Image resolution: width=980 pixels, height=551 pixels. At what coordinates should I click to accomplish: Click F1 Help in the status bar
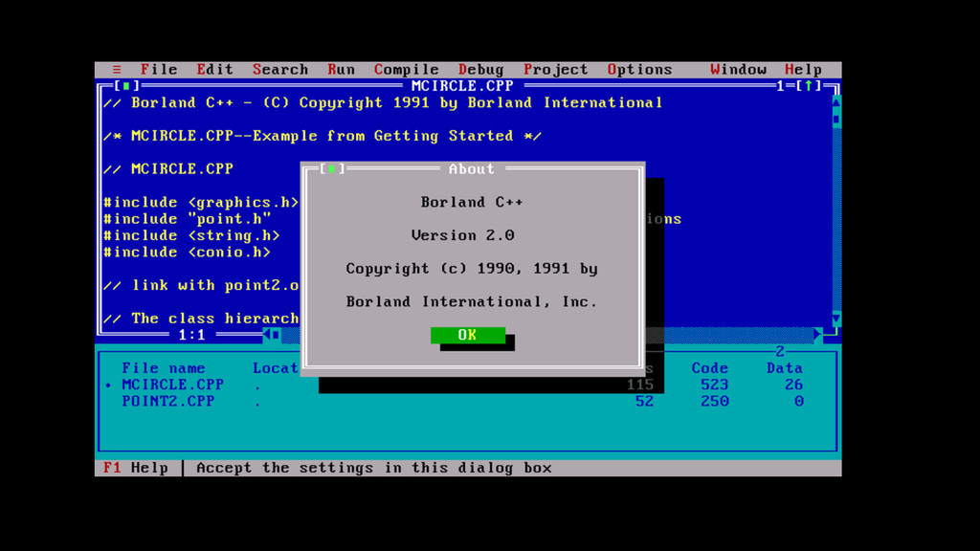tap(136, 468)
